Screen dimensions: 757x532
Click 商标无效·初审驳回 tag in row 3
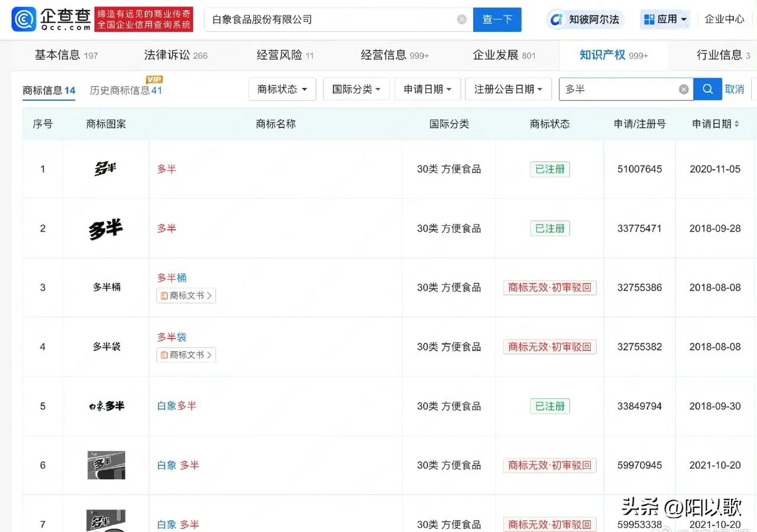coord(550,287)
